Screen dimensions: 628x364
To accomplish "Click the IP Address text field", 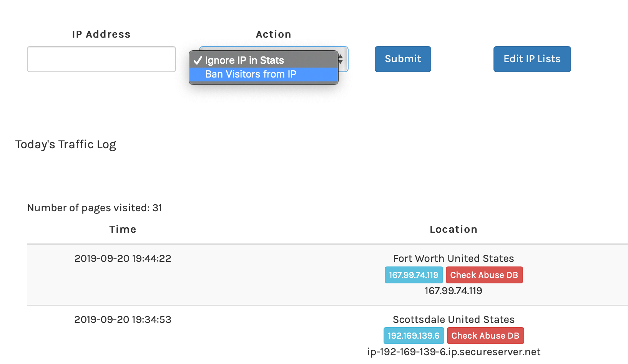I will [101, 59].
